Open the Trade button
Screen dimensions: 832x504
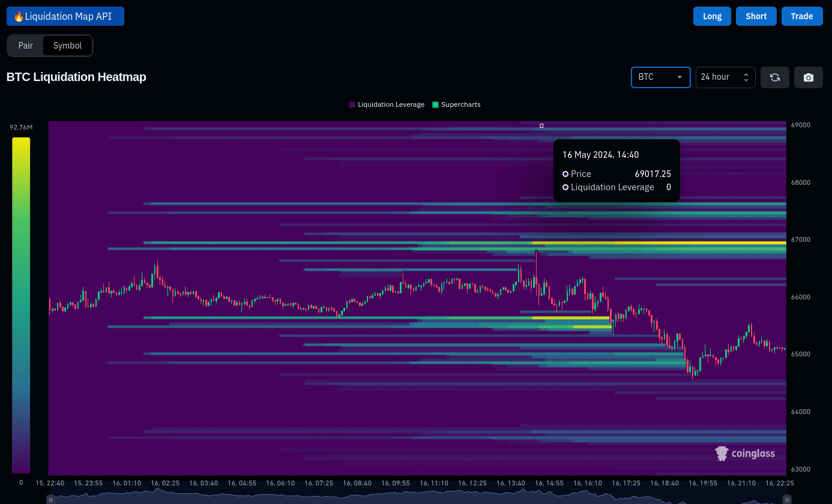point(801,16)
